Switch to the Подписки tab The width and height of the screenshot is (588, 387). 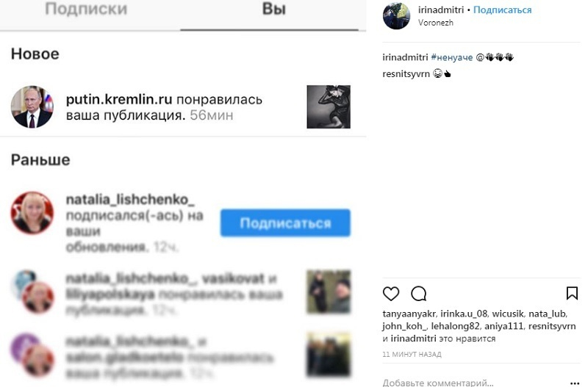click(x=86, y=9)
